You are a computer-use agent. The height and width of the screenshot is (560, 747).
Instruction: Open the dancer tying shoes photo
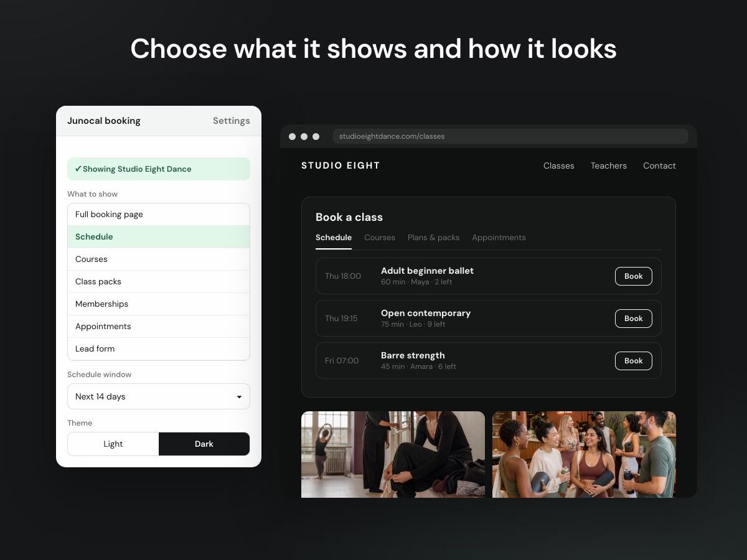tap(393, 454)
